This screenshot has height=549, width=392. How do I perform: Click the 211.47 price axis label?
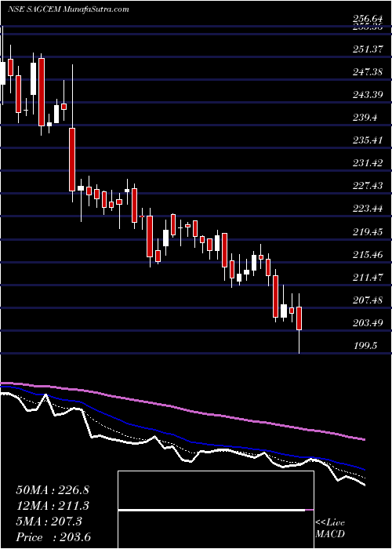pyautogui.click(x=368, y=278)
